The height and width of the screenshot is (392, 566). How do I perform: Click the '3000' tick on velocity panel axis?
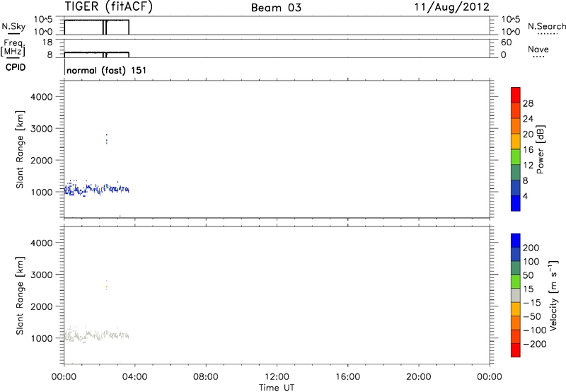[42, 275]
